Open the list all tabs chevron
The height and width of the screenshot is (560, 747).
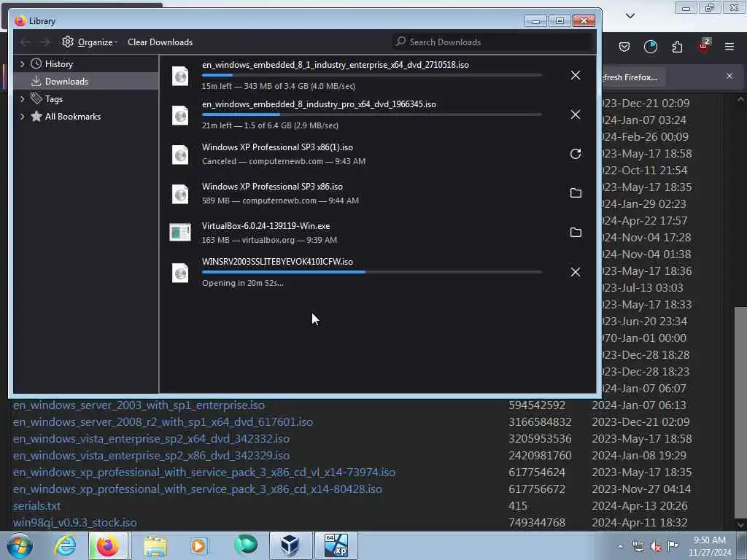tap(630, 16)
